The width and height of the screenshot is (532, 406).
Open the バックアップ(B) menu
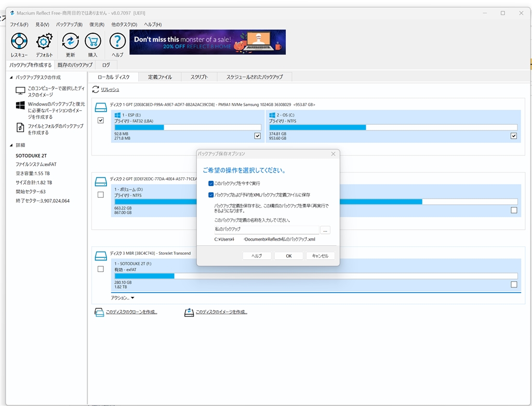pos(69,24)
